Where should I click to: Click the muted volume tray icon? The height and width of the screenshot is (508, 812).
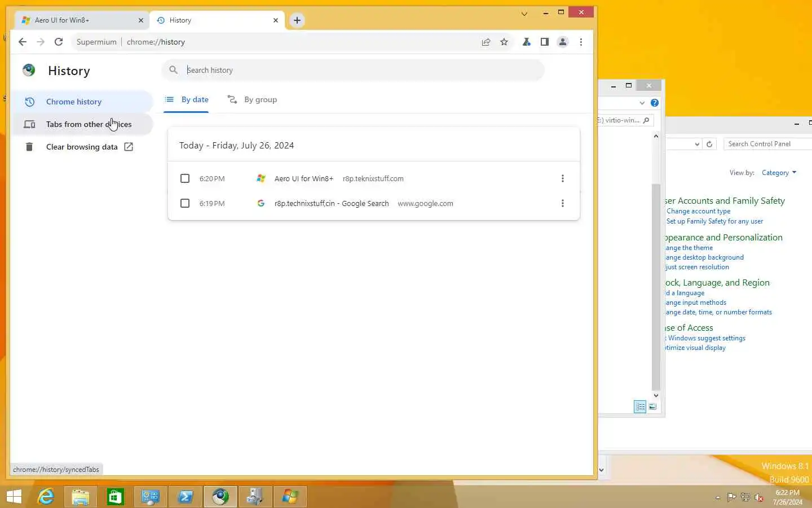[759, 497]
